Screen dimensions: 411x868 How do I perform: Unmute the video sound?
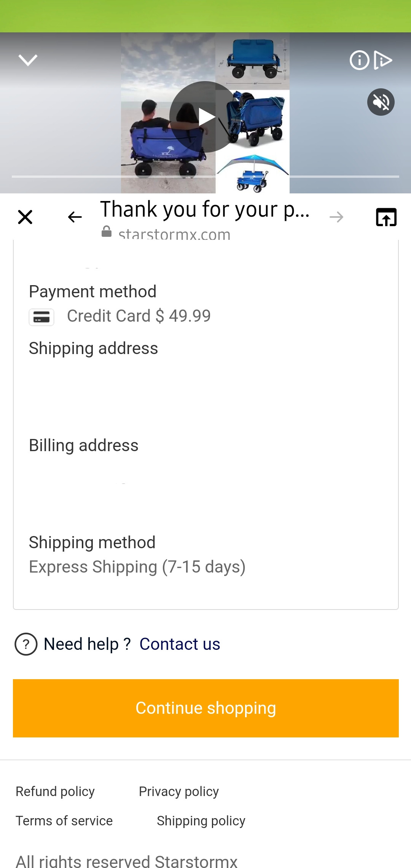[x=381, y=102]
